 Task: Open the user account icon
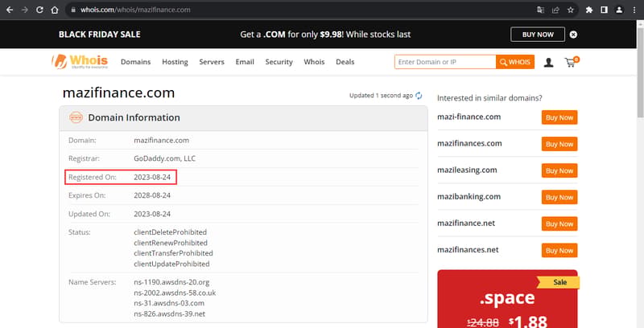[548, 63]
